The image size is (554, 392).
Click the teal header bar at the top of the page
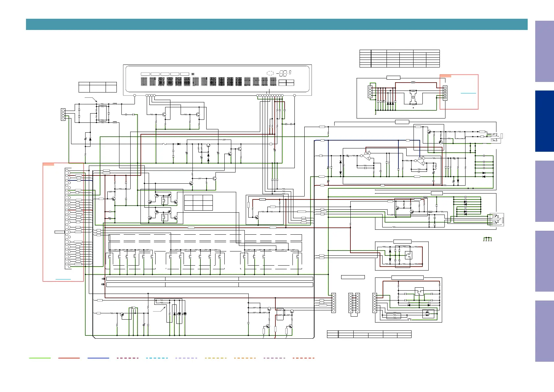277,24
